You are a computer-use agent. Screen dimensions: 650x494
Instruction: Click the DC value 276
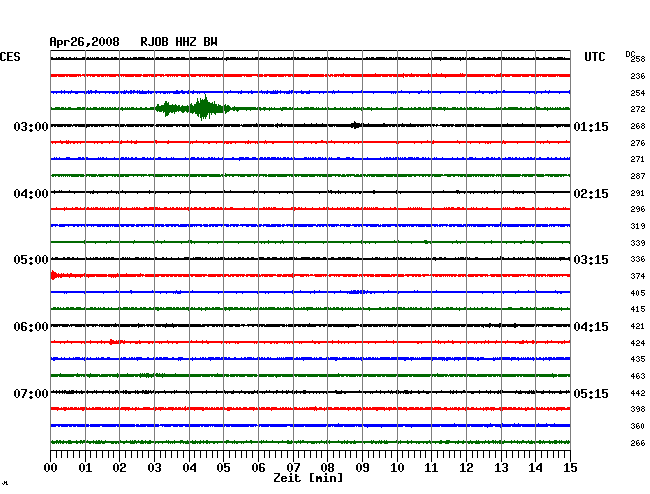(638, 143)
